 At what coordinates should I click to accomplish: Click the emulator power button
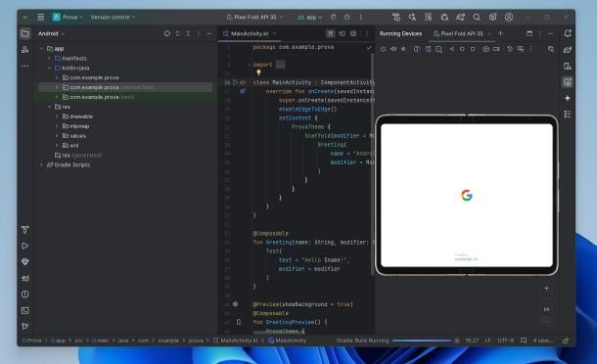[383, 49]
